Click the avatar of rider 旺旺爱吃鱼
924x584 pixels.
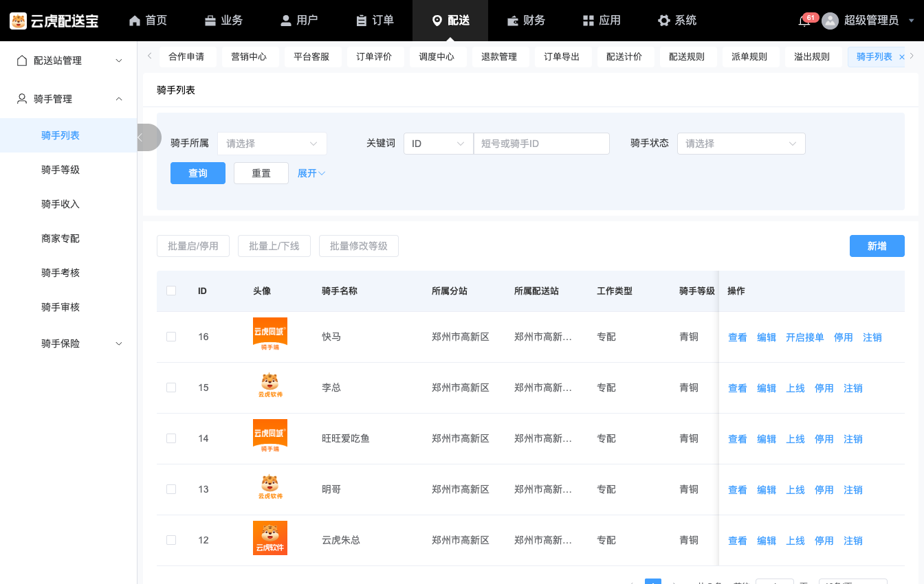click(270, 436)
